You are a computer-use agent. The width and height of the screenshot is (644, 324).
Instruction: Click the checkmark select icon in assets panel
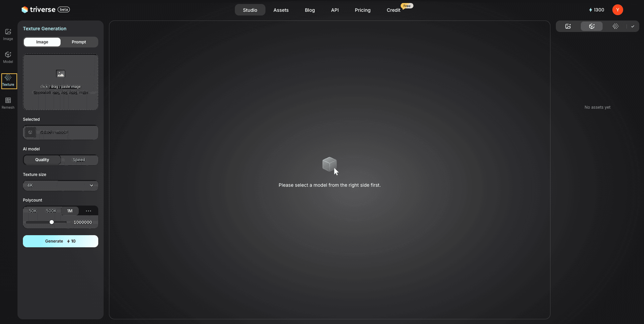click(633, 26)
